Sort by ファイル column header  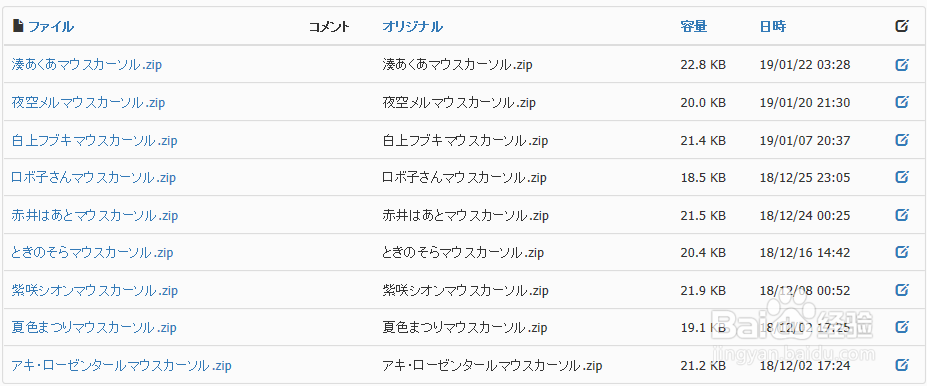51,27
